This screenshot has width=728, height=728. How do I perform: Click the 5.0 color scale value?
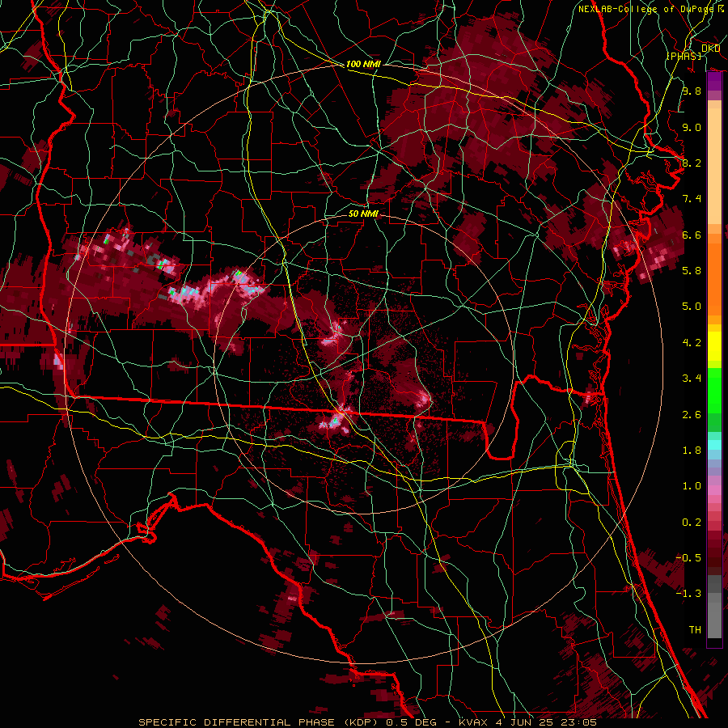coord(692,307)
